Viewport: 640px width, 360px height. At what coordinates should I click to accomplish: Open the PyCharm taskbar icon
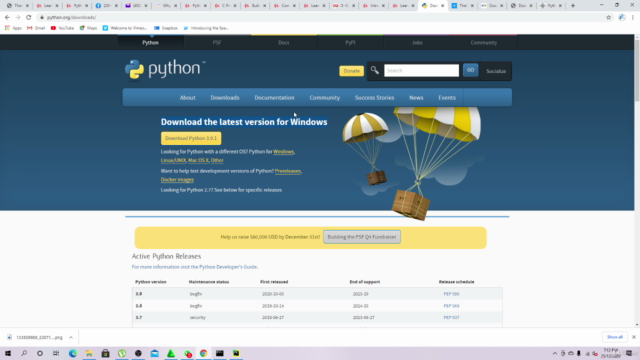point(236,353)
